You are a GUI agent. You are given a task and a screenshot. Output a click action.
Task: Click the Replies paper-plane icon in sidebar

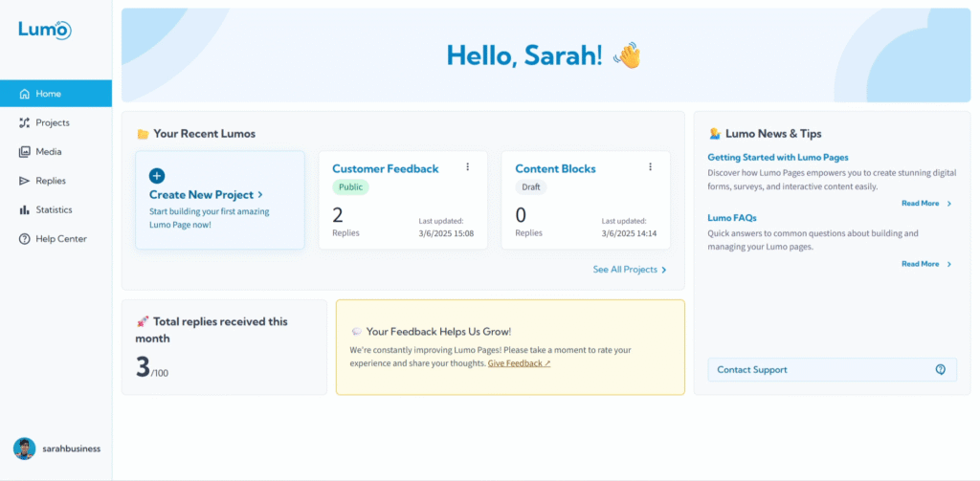24,181
